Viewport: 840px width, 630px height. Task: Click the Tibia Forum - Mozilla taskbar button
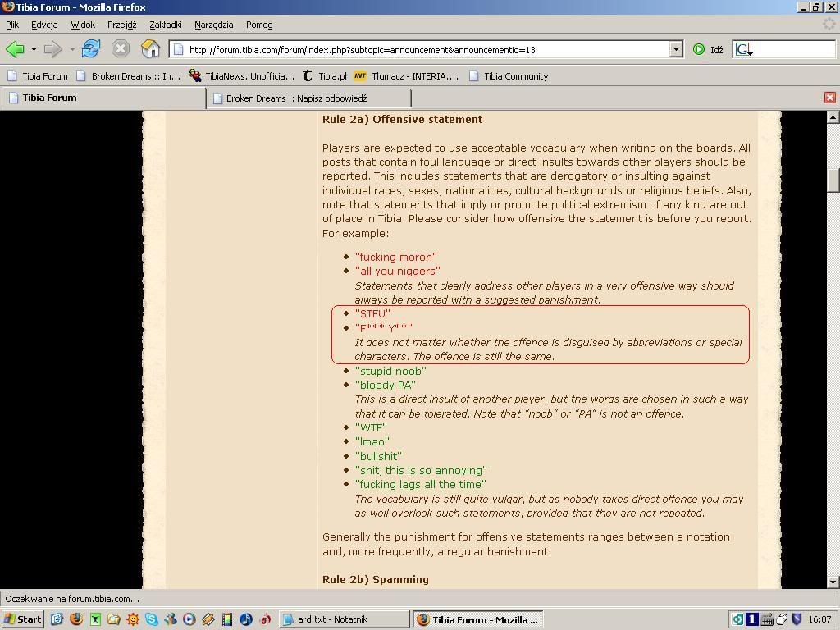click(478, 619)
